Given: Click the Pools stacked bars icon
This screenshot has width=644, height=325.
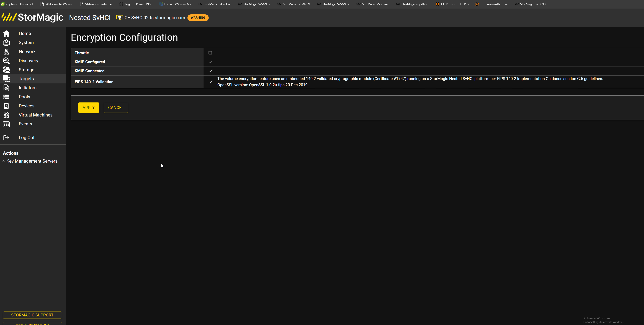Looking at the screenshot, I should click(x=6, y=97).
